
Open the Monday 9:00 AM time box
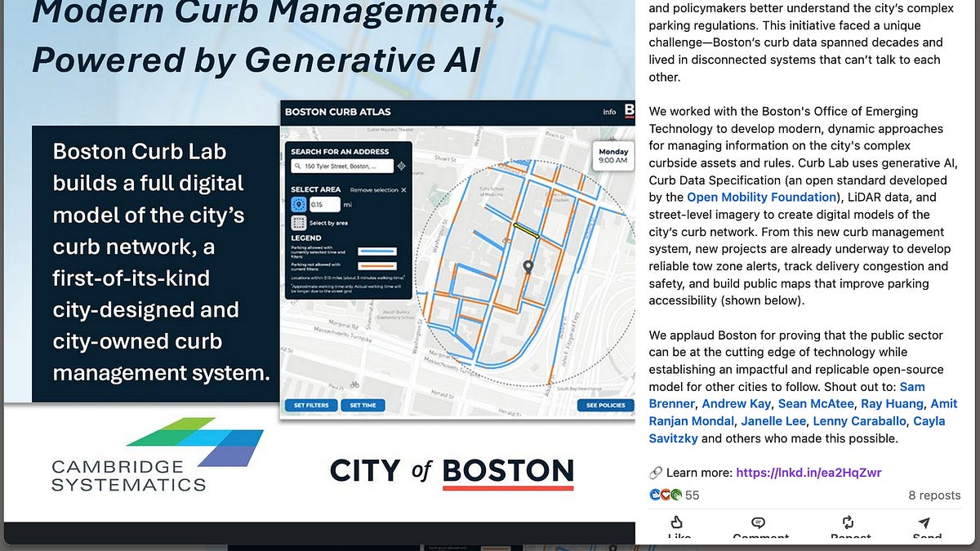[x=612, y=156]
